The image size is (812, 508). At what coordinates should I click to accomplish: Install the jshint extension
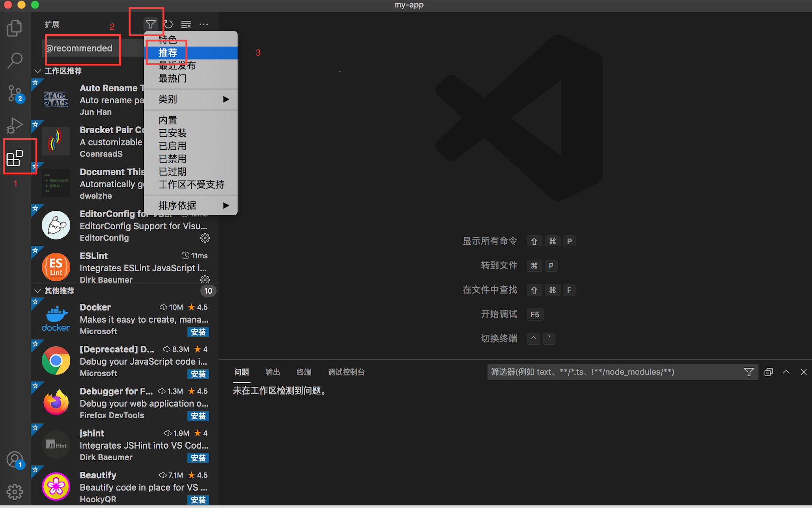click(198, 458)
